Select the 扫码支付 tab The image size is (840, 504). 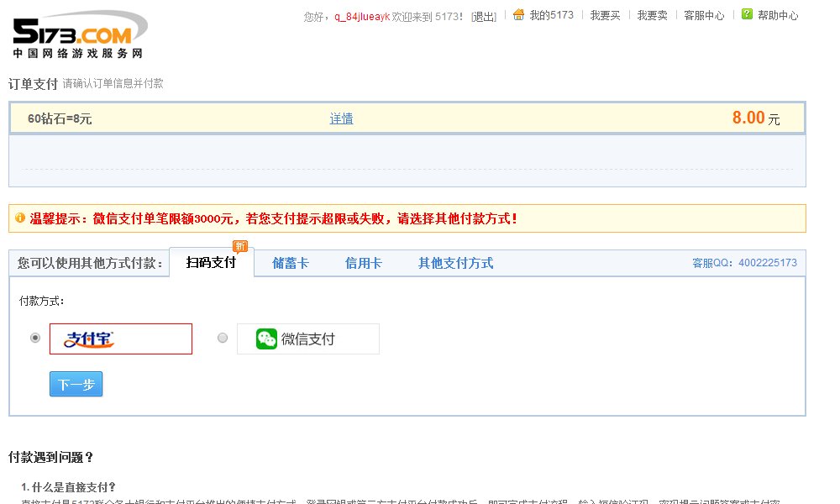tap(211, 263)
